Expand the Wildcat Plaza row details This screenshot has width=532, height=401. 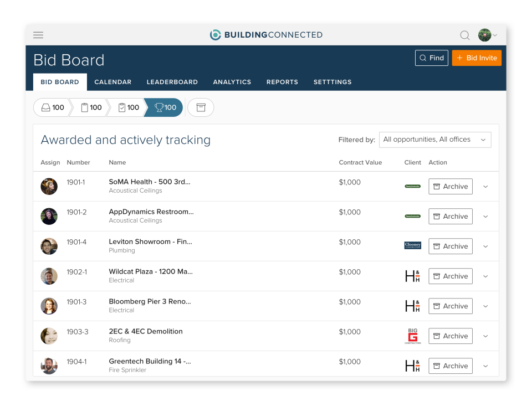(485, 276)
